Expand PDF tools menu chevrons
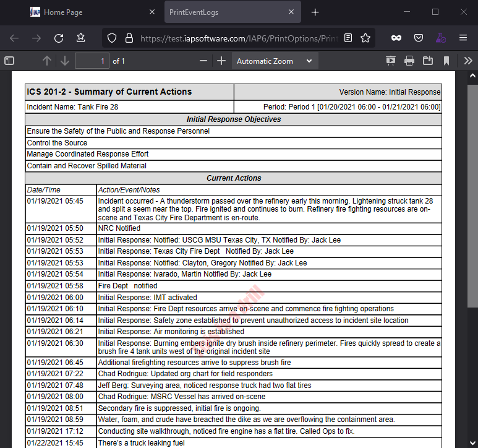The height and width of the screenshot is (448, 478). [x=468, y=61]
